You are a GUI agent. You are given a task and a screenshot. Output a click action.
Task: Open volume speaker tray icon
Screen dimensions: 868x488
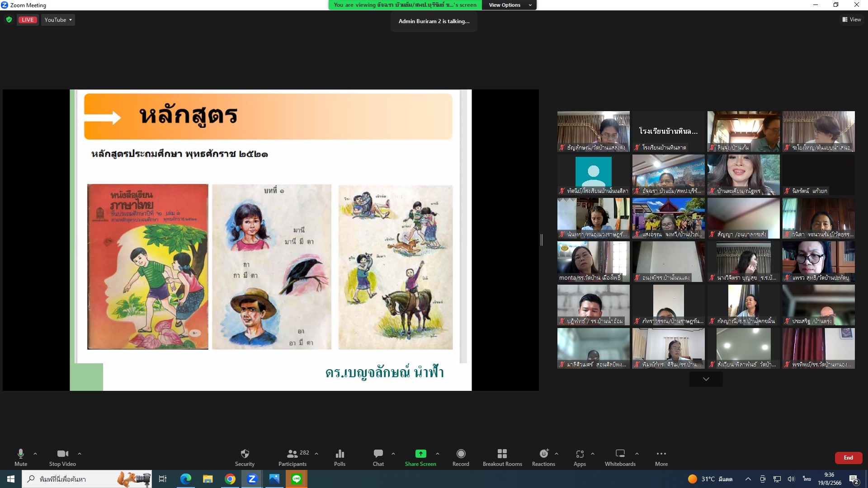click(x=791, y=479)
